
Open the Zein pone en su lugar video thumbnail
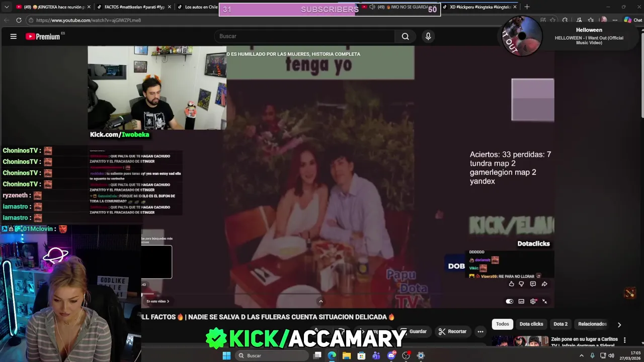pyautogui.click(x=520, y=341)
